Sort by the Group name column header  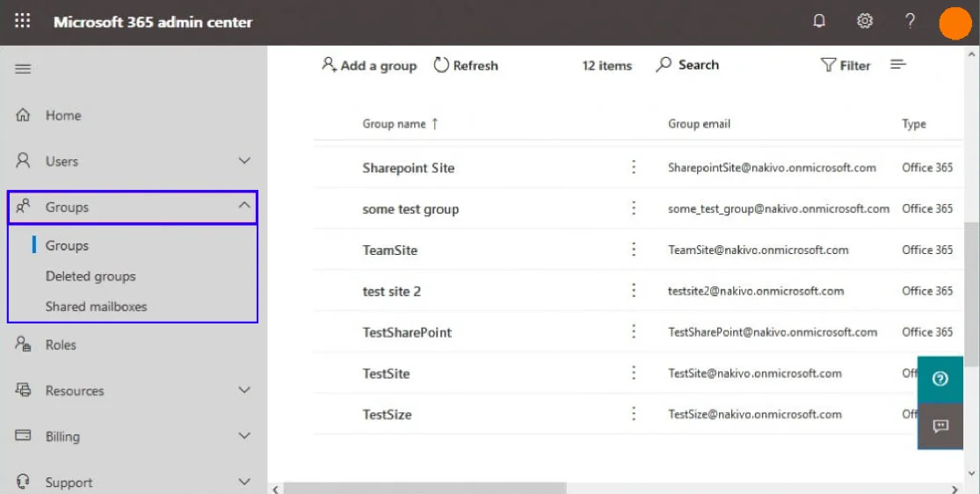click(395, 124)
